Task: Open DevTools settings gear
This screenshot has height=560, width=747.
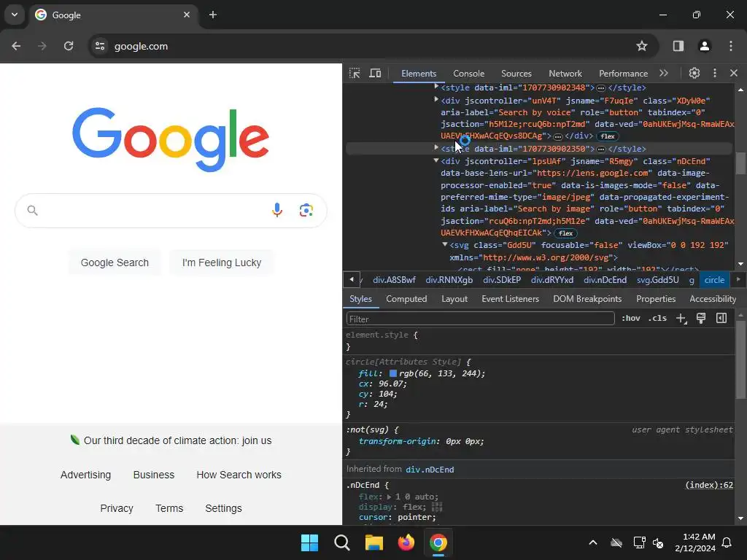Action: [x=694, y=73]
